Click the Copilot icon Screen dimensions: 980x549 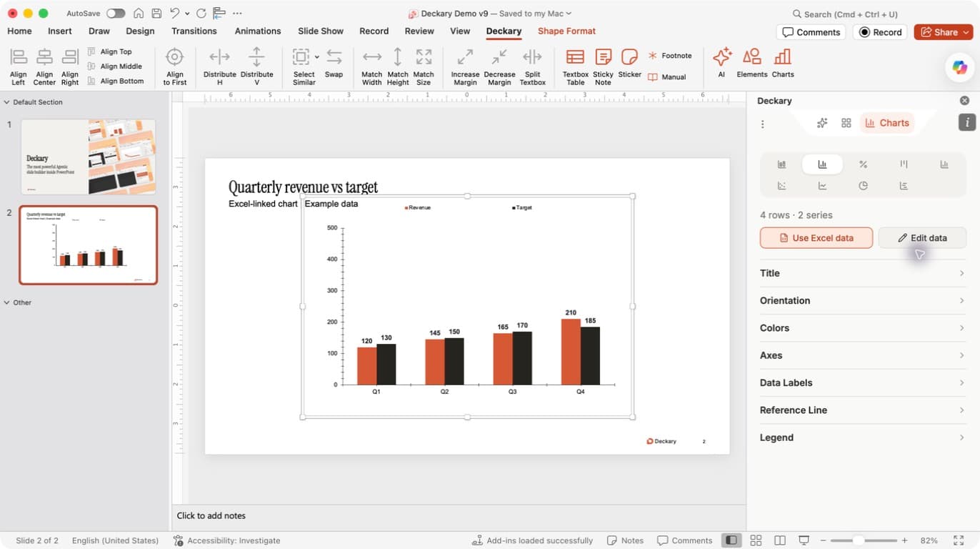[x=959, y=67]
